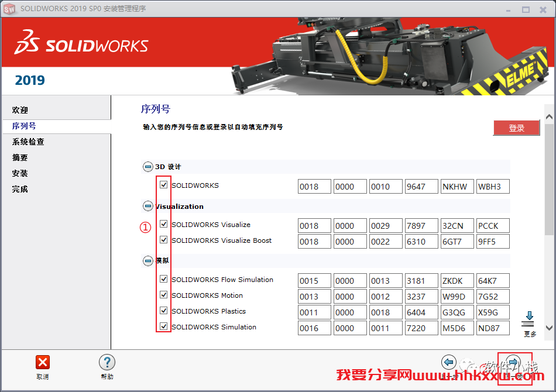The image size is (556, 392).
Task: Click Simulation serial field 7220
Action: point(421,328)
